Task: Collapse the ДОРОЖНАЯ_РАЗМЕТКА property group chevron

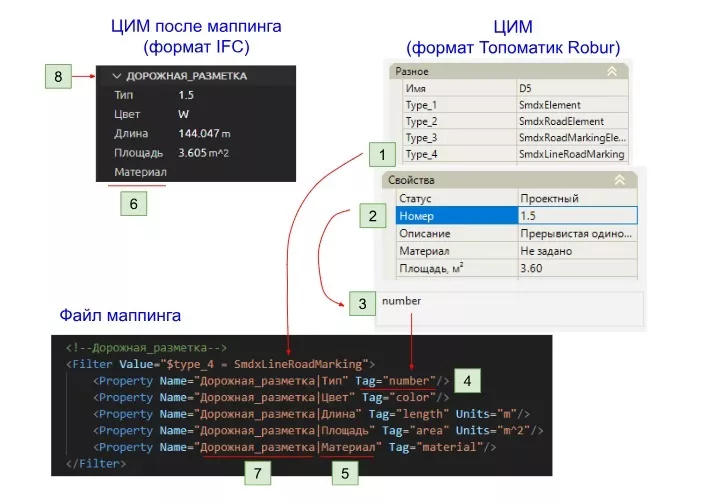Action: pos(117,75)
